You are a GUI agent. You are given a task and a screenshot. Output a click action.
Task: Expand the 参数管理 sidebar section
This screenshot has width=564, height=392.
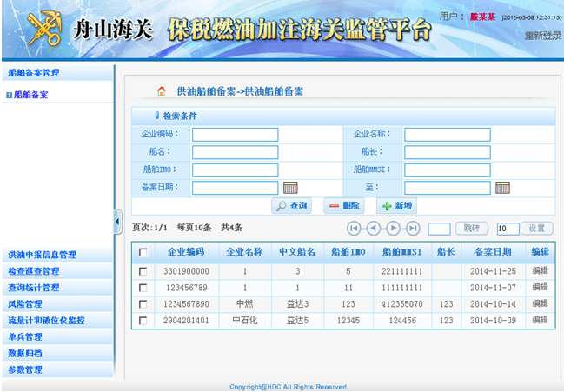pyautogui.click(x=25, y=370)
